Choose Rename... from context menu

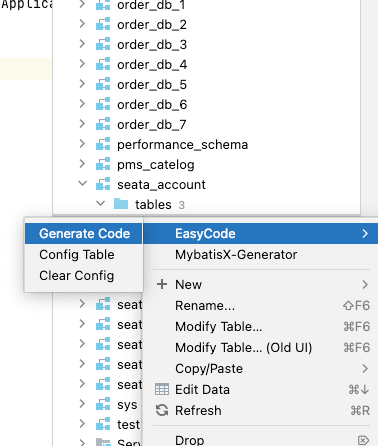[x=260, y=306]
